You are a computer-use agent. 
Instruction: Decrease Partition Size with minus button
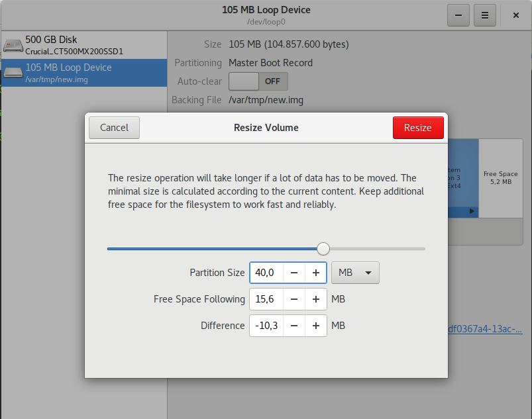click(294, 273)
